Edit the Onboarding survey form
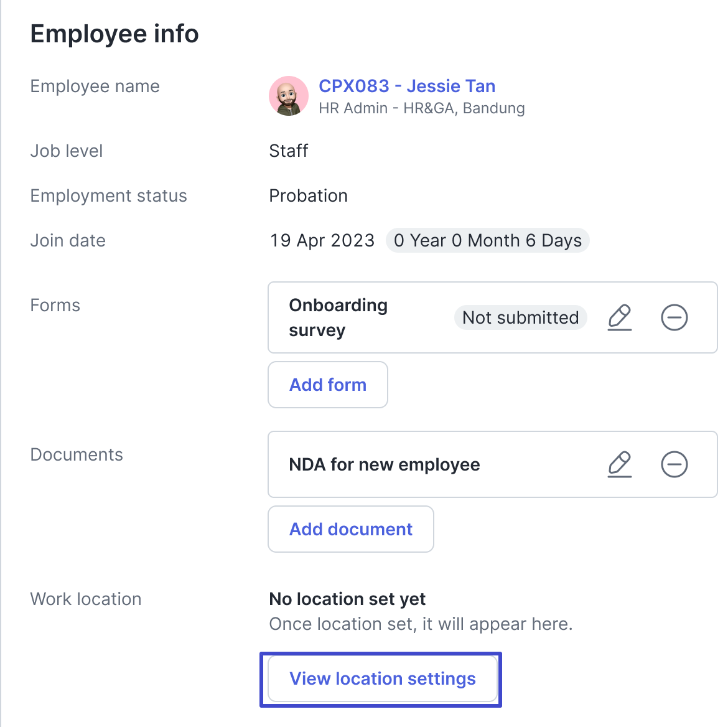This screenshot has width=728, height=727. point(620,317)
